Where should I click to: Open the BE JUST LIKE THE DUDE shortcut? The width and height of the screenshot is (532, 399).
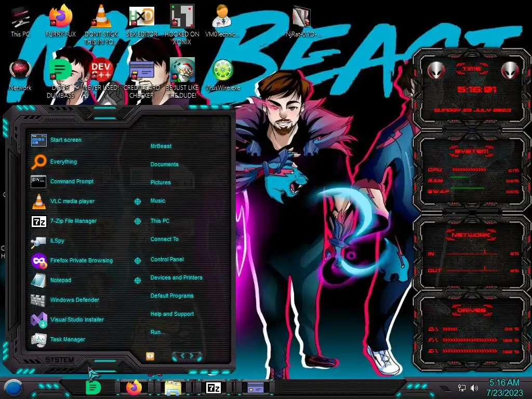point(182,78)
